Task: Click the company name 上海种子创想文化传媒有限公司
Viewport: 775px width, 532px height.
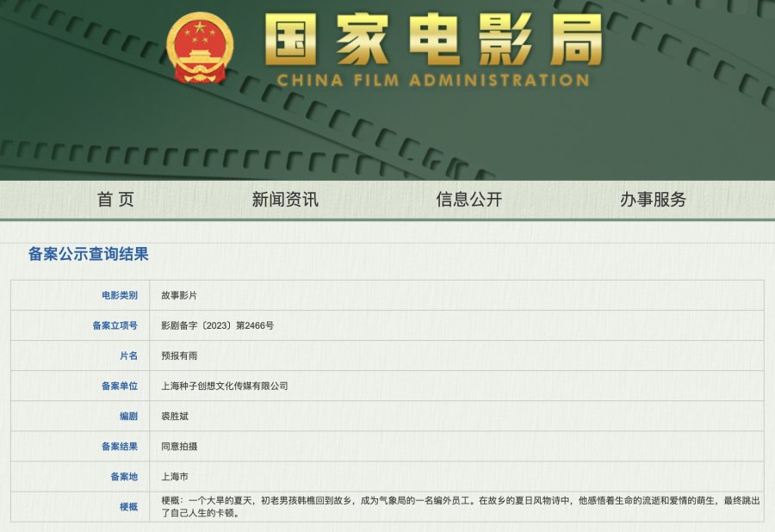Action: [225, 386]
